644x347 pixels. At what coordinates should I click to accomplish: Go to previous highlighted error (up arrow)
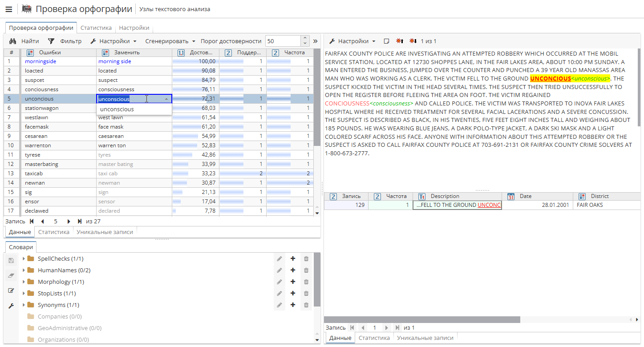tap(400, 41)
